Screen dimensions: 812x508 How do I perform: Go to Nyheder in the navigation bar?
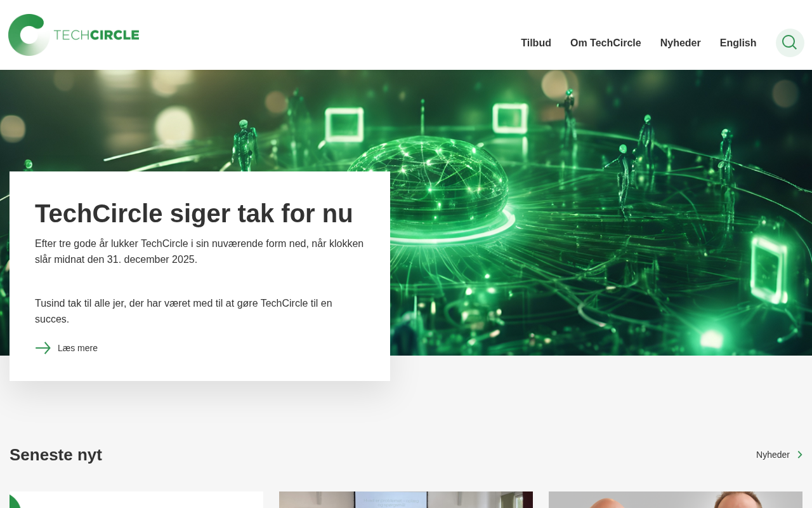coord(681,43)
